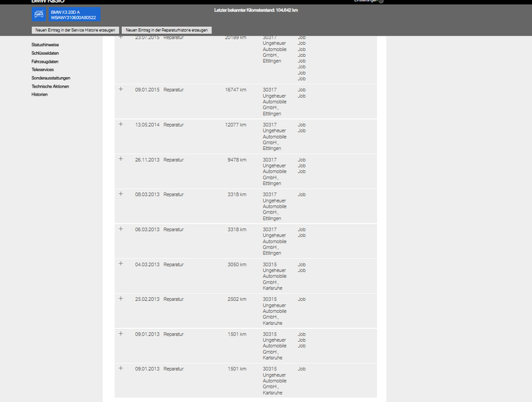Click the mileage 9478 km
Screen dimensions: 532x402
237,160
